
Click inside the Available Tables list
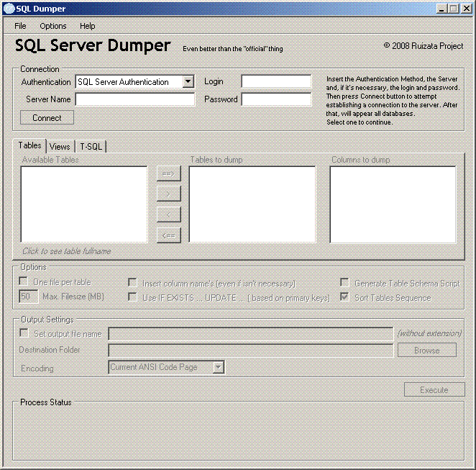[x=84, y=204]
